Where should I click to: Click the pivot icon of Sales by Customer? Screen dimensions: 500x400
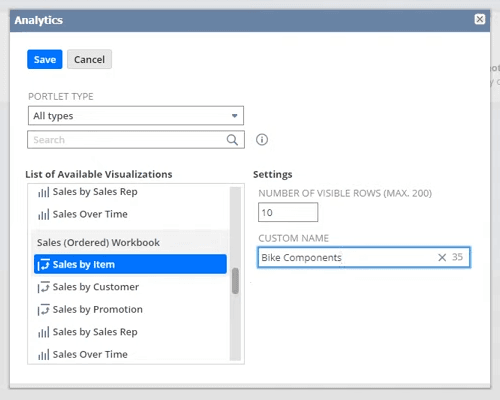click(x=44, y=287)
